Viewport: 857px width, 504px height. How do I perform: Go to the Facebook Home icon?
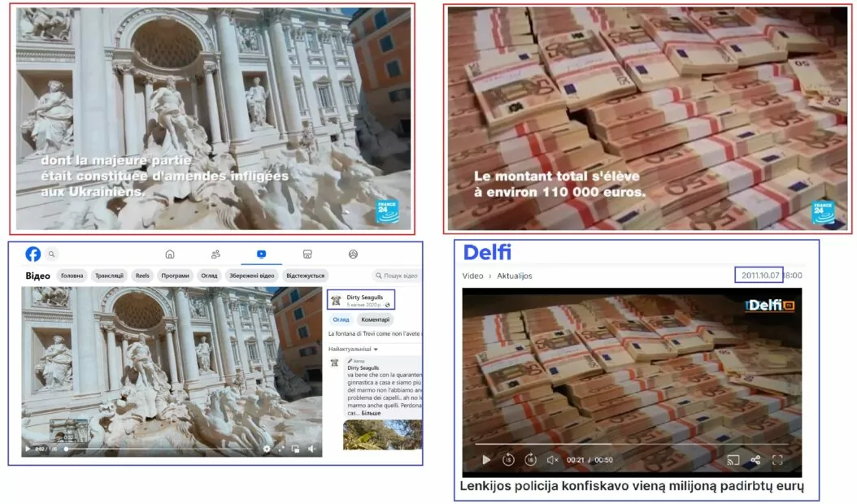point(170,254)
